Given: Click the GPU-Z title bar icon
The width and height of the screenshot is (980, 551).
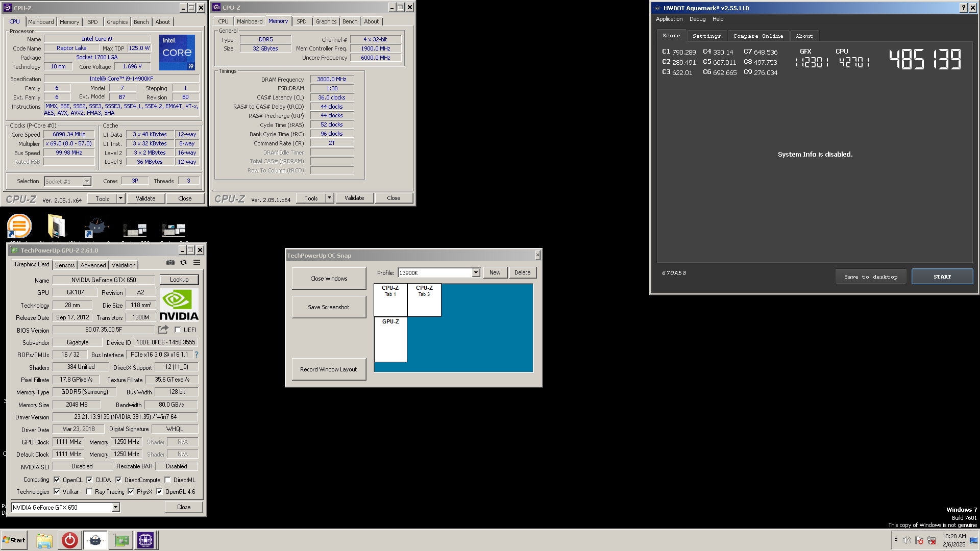Looking at the screenshot, I should tap(14, 250).
